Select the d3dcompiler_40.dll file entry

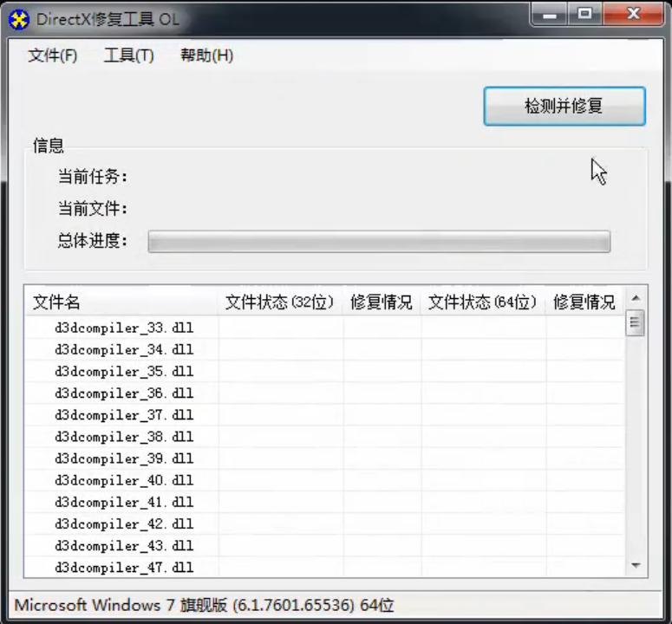pyautogui.click(x=124, y=480)
